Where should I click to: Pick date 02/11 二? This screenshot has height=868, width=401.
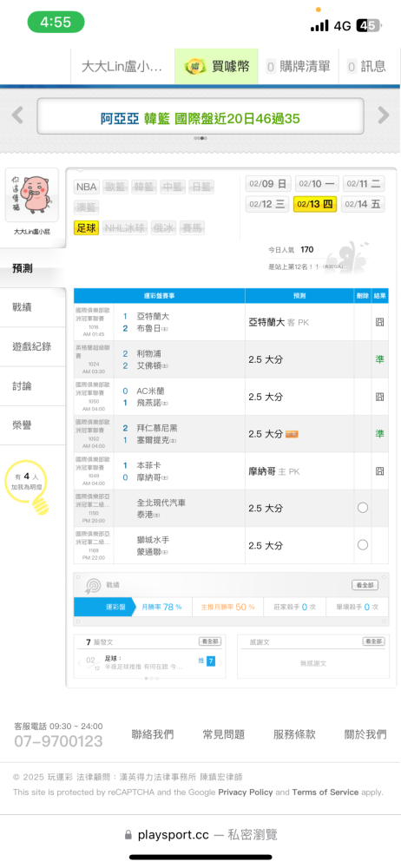[x=364, y=184]
